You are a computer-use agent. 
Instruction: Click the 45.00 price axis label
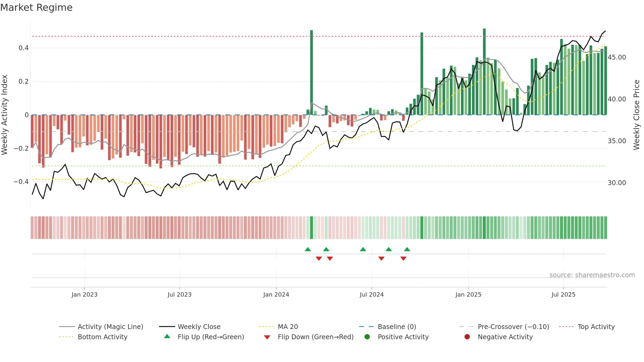click(617, 57)
